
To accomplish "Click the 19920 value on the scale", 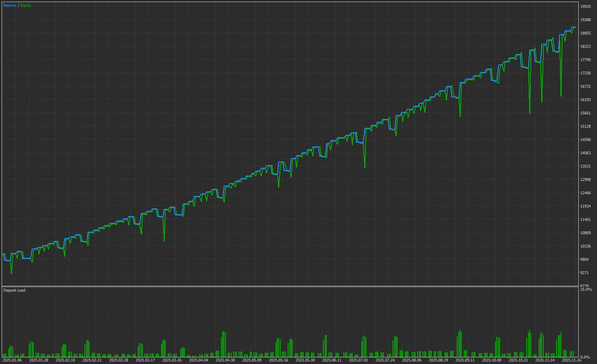I will click(x=586, y=7).
